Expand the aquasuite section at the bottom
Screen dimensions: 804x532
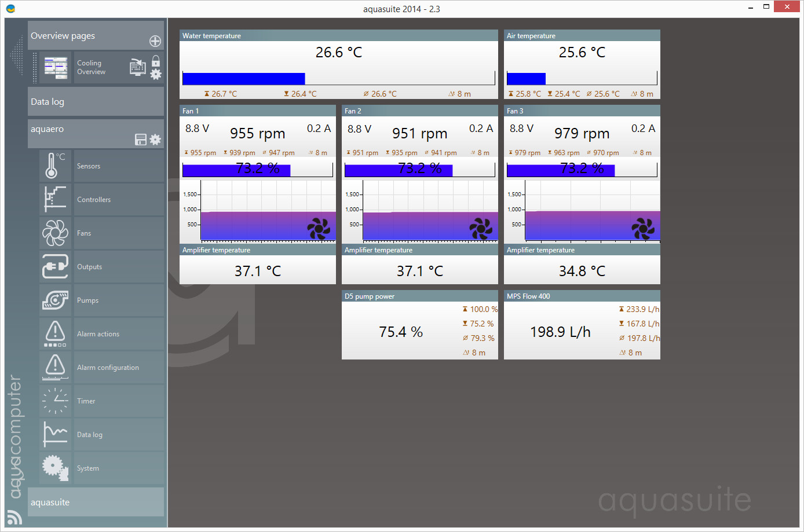point(96,502)
